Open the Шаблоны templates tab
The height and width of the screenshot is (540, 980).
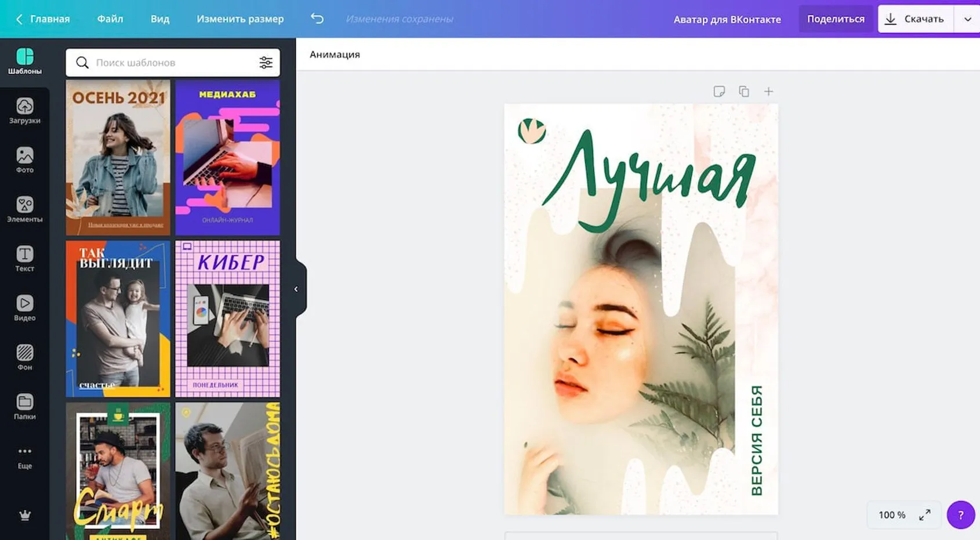[x=24, y=61]
